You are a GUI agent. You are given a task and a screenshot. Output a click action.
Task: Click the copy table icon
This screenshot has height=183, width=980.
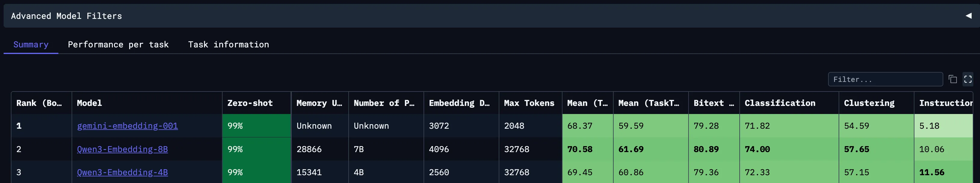(x=953, y=79)
